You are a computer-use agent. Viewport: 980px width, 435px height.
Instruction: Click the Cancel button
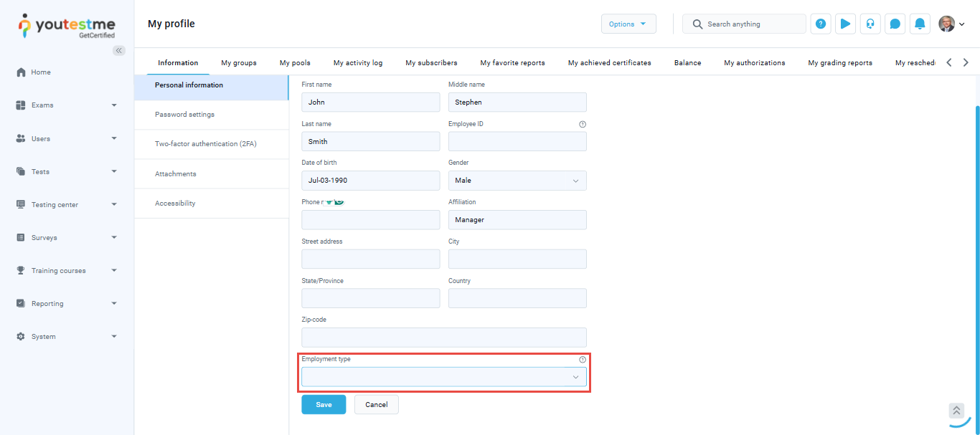(x=376, y=405)
